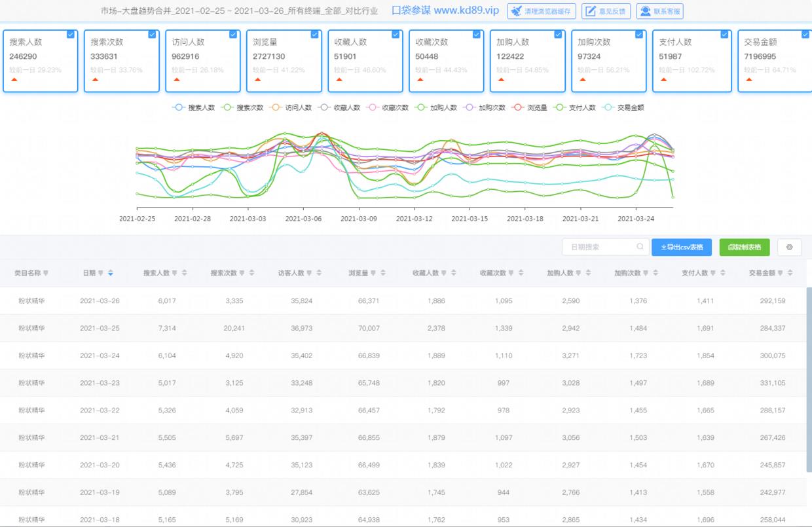Uncheck the 搜索人数 metric card checkbox
Screen dimensions: 812x527
(71, 35)
